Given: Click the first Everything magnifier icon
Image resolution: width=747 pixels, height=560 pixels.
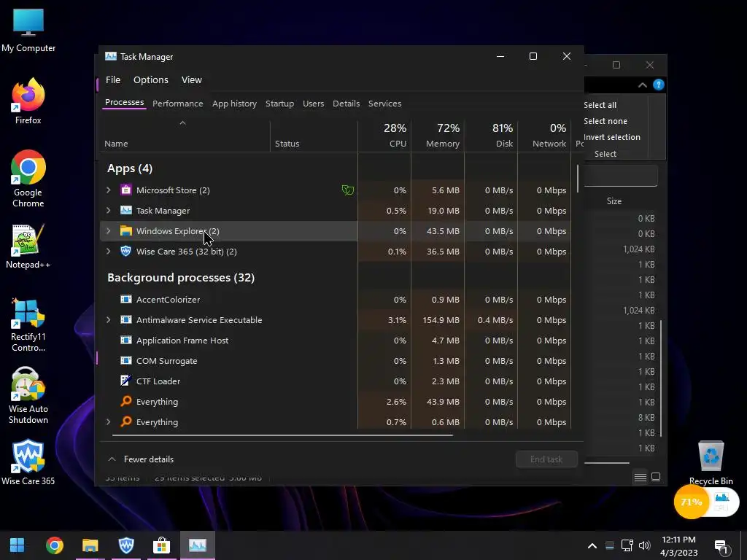Looking at the screenshot, I should tap(125, 402).
